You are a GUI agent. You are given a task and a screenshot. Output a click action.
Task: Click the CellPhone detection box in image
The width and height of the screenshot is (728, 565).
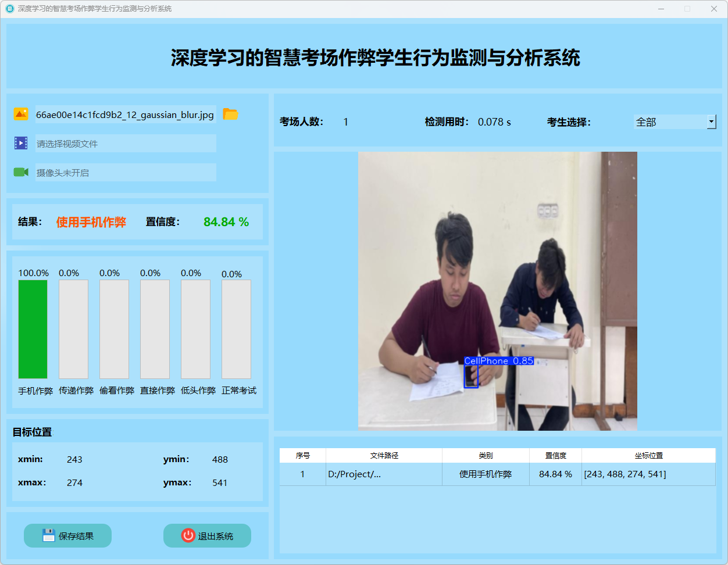(471, 376)
